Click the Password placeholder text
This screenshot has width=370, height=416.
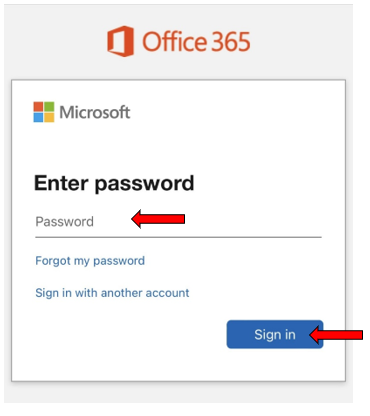[x=65, y=222]
